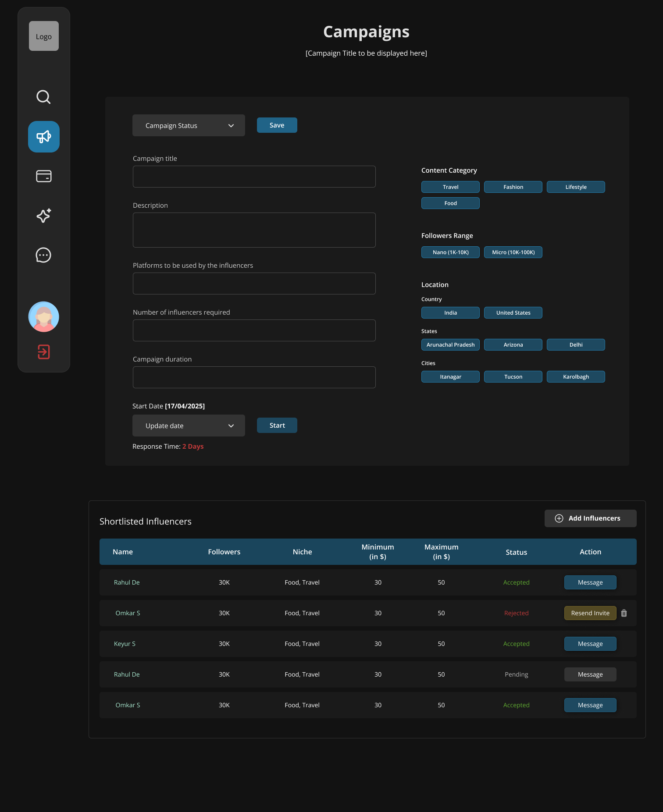Select the Arizona state tag
Screen dimensions: 663x812
pos(513,344)
